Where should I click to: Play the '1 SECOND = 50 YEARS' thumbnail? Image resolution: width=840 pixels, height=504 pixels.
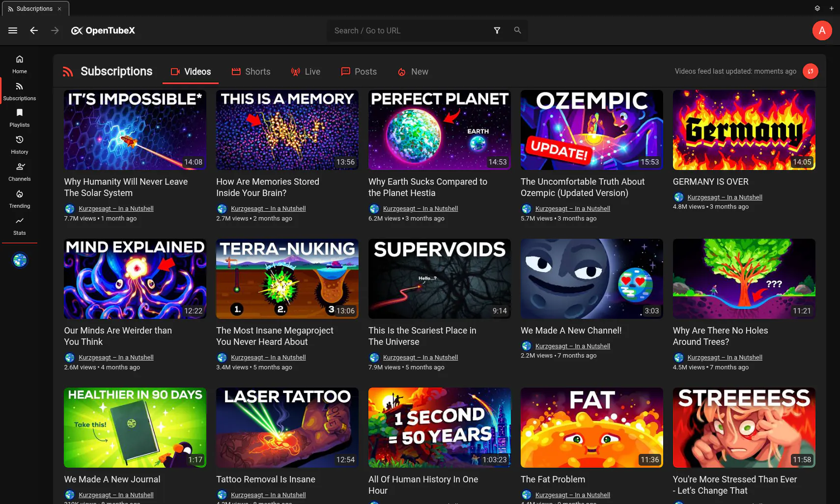pyautogui.click(x=440, y=428)
